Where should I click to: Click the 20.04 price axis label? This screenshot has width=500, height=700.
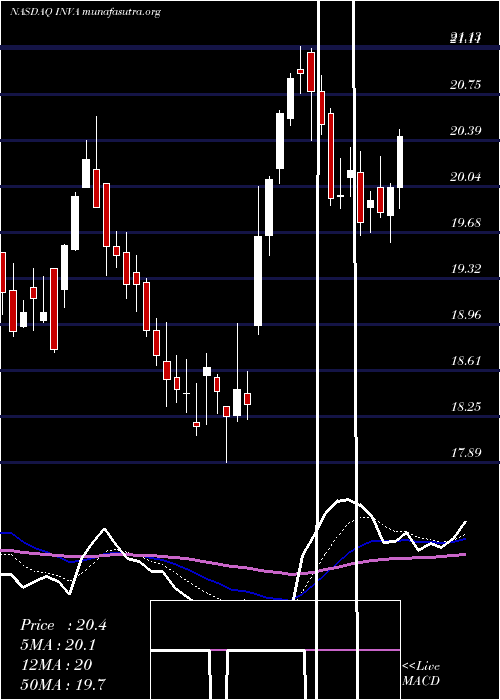[x=466, y=177]
